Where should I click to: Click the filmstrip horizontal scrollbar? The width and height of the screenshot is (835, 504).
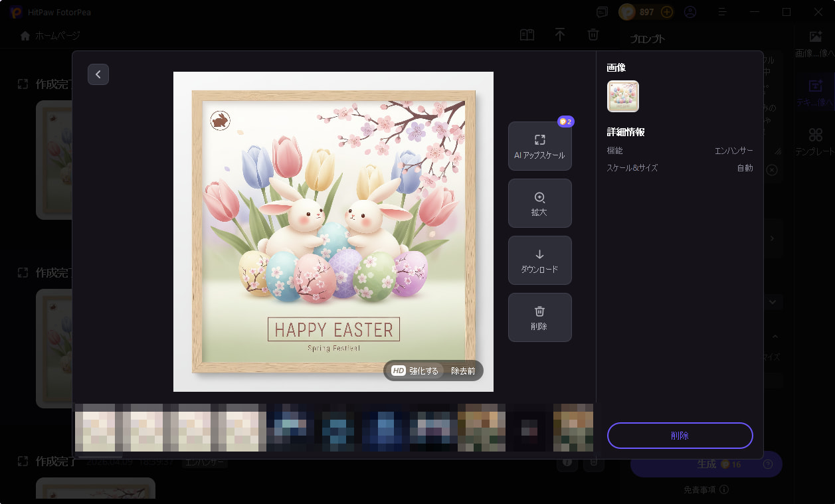pyautogui.click(x=100, y=456)
